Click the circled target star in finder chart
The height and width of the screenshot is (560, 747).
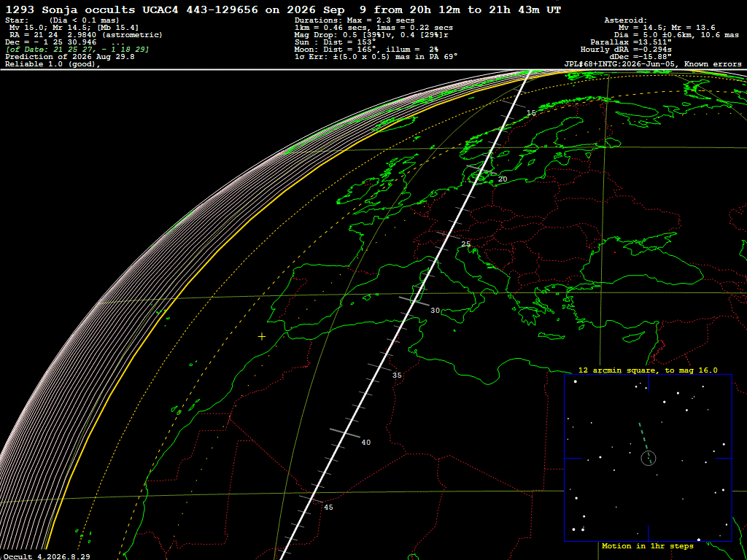point(649,458)
